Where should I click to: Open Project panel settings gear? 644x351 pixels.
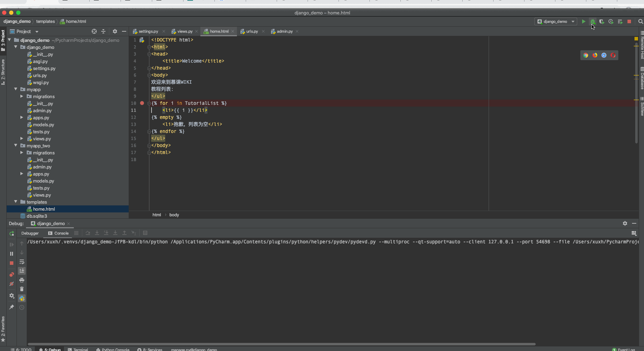(x=115, y=31)
